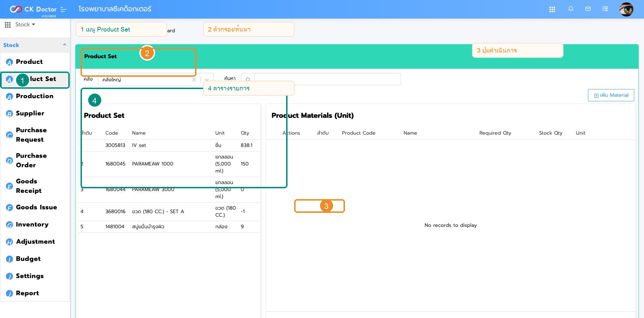The width and height of the screenshot is (644, 318).
Task: Click the Code column header in Product Set
Action: 112,133
